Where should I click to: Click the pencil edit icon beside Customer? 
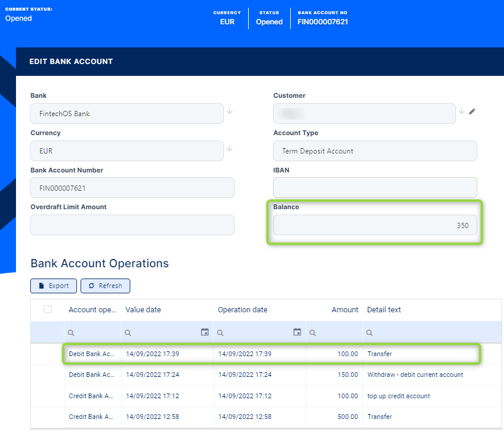(472, 111)
